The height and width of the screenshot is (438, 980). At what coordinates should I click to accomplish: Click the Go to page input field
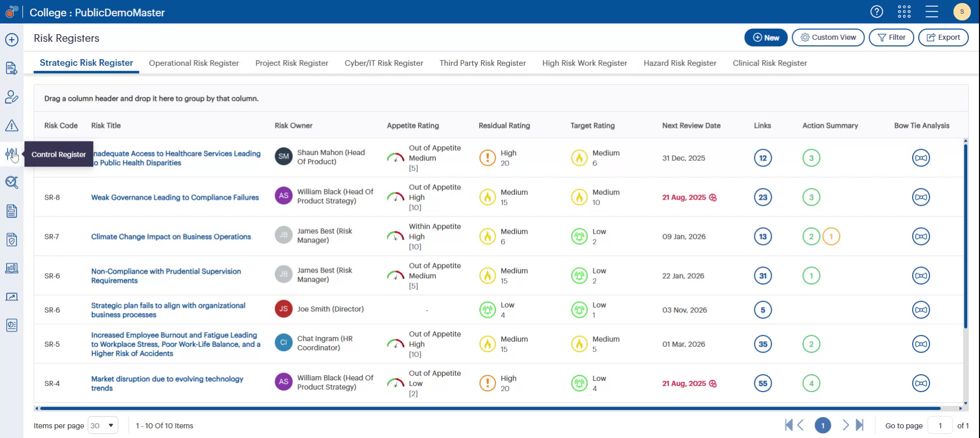[x=940, y=425]
